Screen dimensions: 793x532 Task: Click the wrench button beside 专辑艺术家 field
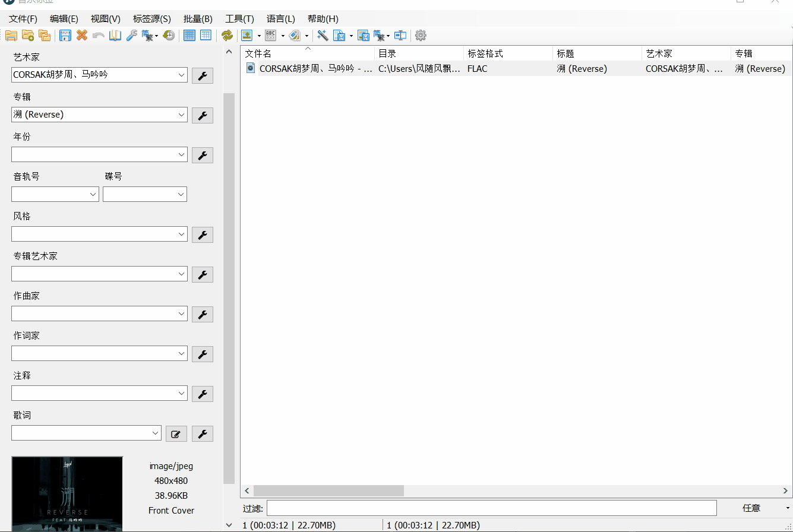(x=203, y=274)
